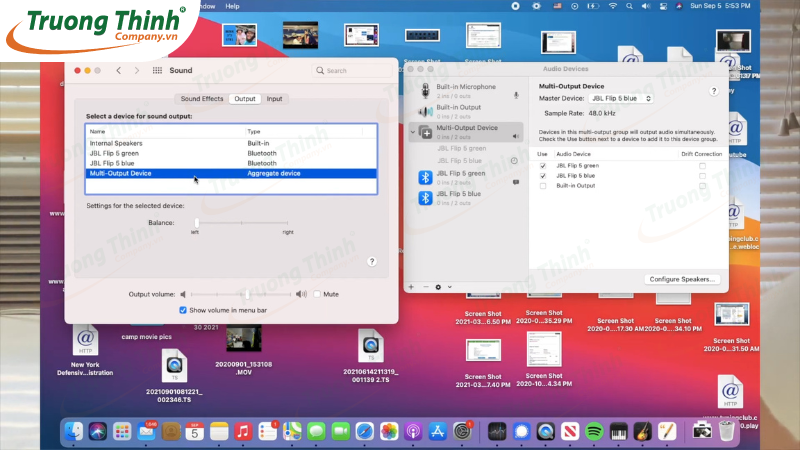Screen dimensions: 800x450
Task: Click the Search field in Sound window
Action: (x=352, y=70)
